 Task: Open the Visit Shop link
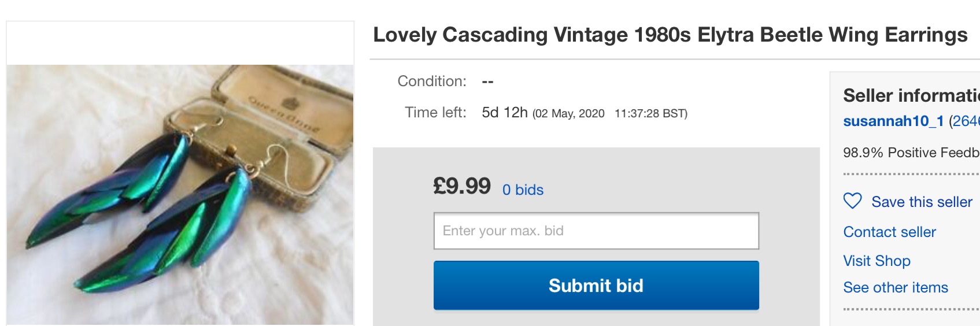tap(877, 261)
